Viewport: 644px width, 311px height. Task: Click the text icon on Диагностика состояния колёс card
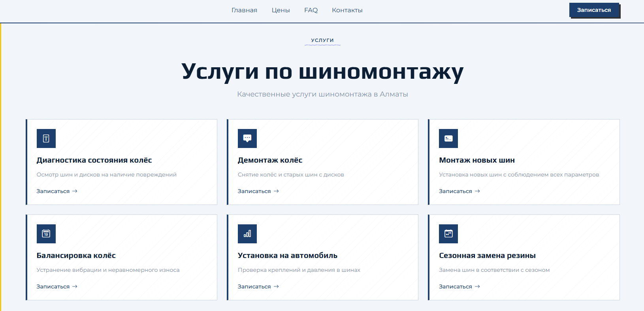pyautogui.click(x=46, y=138)
